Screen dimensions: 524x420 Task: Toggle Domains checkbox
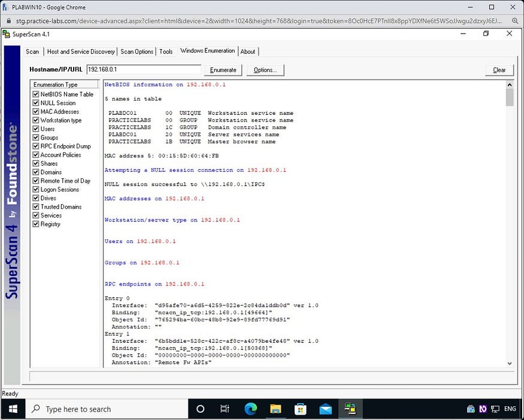[x=36, y=172]
